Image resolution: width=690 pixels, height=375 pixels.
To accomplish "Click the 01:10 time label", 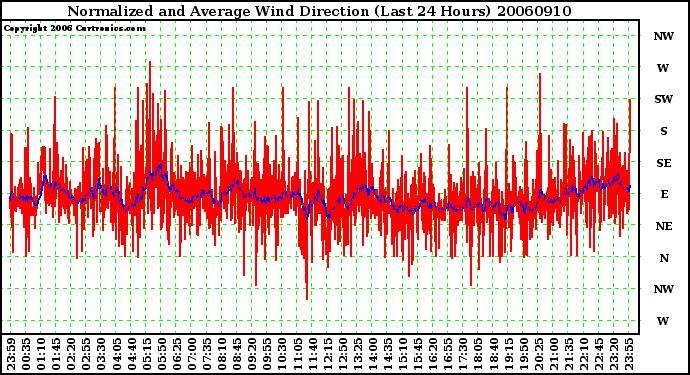I will pyautogui.click(x=41, y=354).
